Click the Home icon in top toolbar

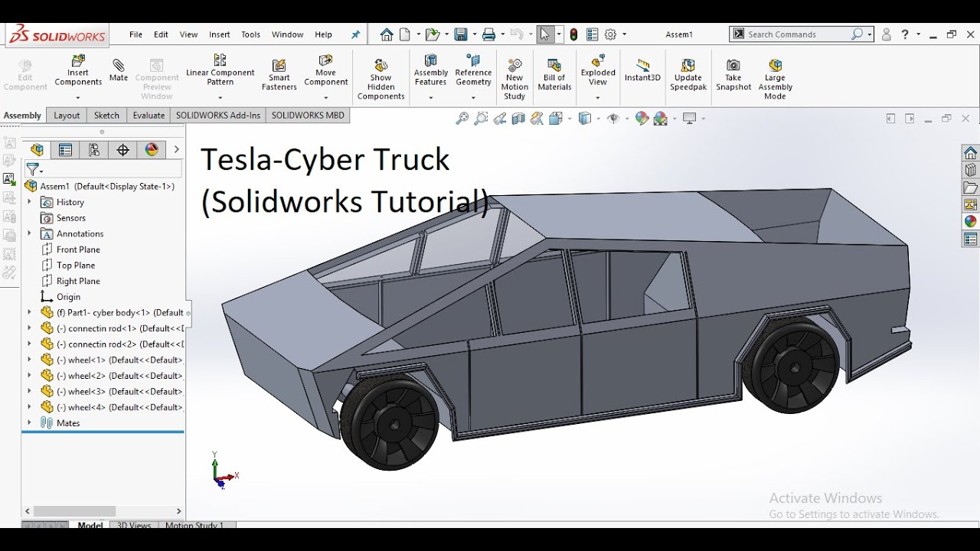(387, 34)
